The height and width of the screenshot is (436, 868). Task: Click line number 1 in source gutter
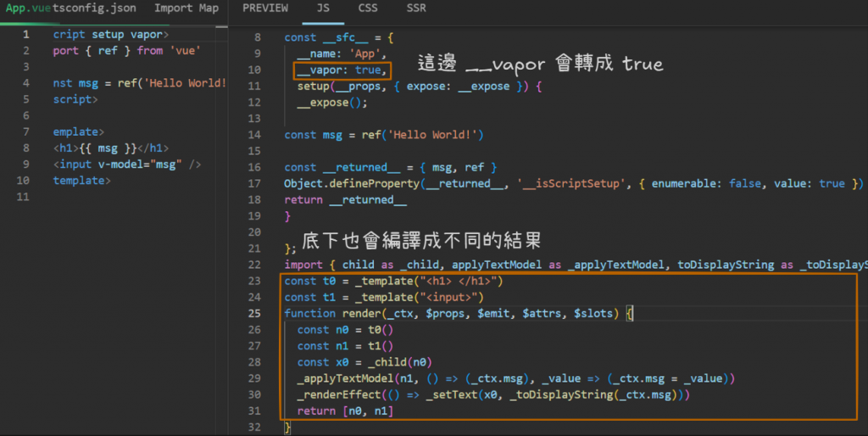26,34
